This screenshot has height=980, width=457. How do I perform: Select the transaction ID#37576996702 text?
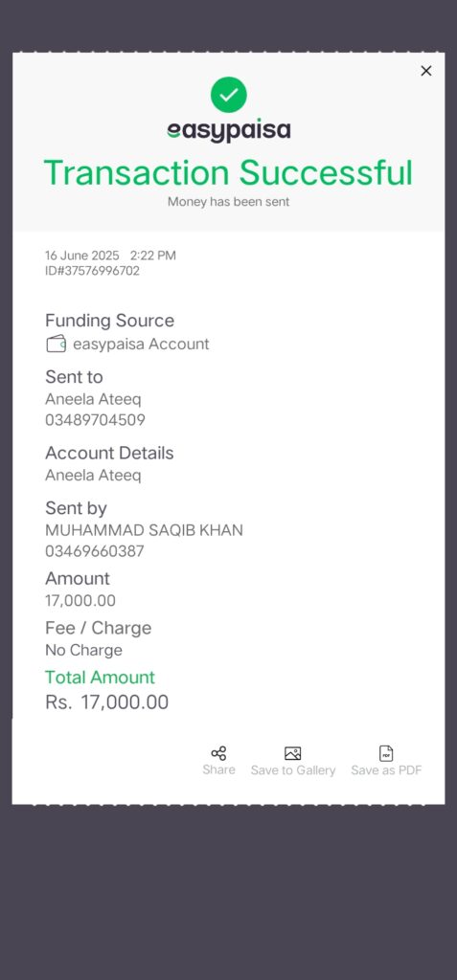(92, 271)
